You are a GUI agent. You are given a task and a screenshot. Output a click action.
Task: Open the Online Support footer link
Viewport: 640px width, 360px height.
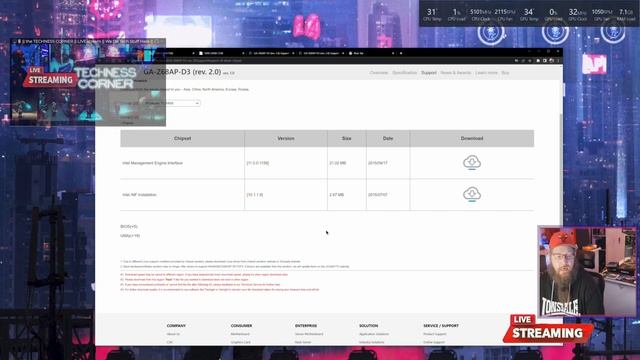point(434,342)
